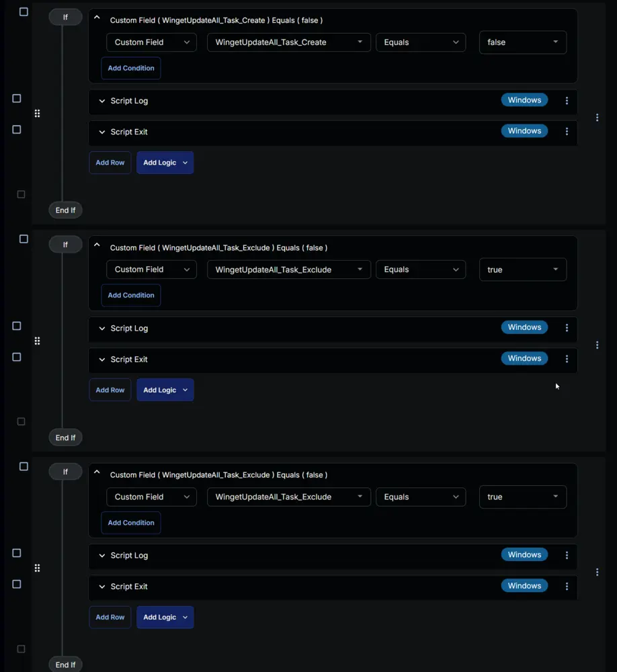The image size is (617, 672).
Task: Open Script Exit options menu in Task_Create block
Action: pos(567,132)
